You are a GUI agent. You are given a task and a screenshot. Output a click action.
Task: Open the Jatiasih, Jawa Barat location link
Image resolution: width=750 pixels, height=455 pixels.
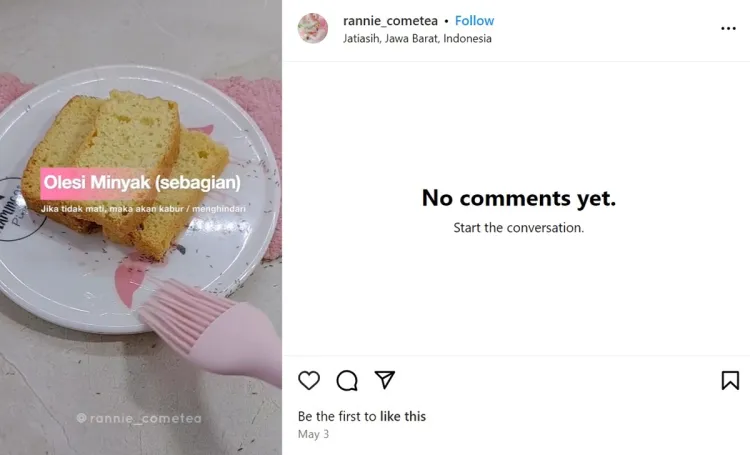coord(417,39)
